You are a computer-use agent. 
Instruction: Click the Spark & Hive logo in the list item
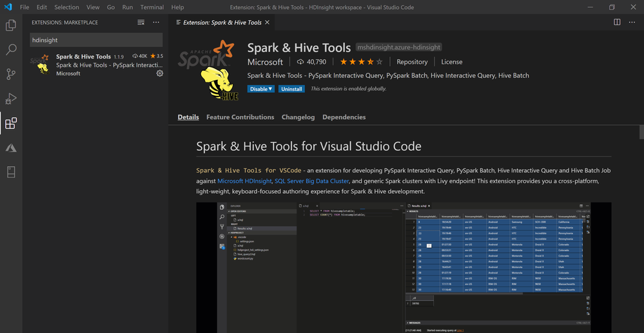click(41, 64)
